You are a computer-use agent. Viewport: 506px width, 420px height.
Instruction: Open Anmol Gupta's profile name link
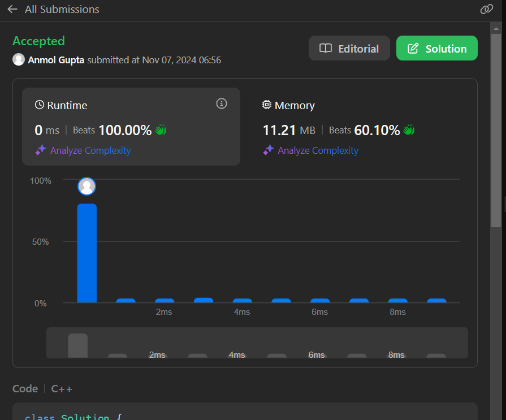56,60
